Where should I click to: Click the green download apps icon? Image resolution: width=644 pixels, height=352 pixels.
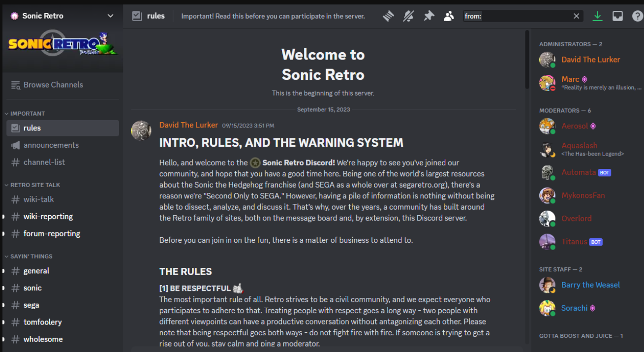click(x=597, y=16)
